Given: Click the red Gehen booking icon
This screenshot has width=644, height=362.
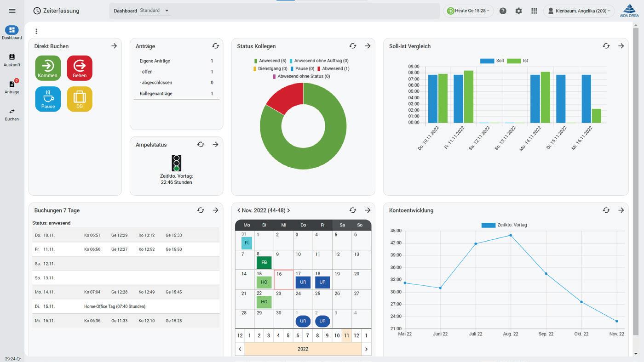Looking at the screenshot, I should pos(80,68).
